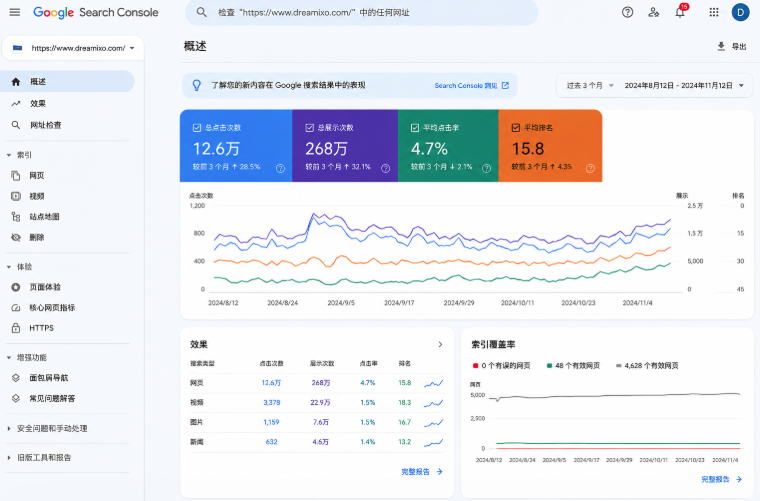Open the 过去 3 个月 range dropdown
This screenshot has width=760, height=501.
pyautogui.click(x=590, y=85)
